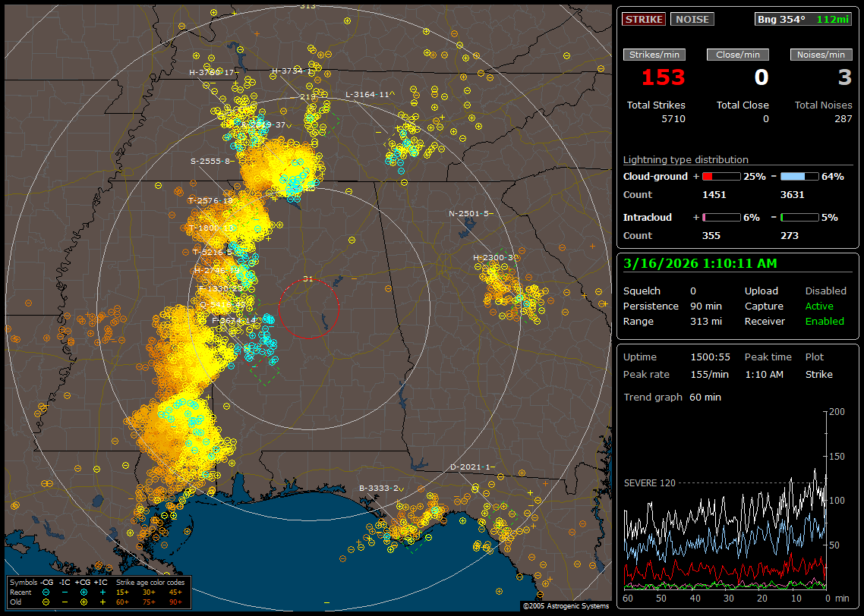Click the 90+ strike age color code
Viewport: 864px width, 616px height.
174,602
